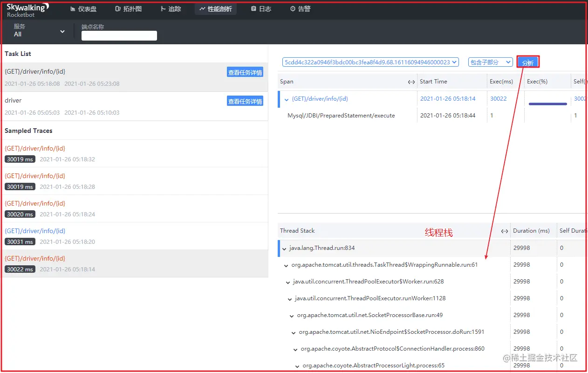Click the Exec(ms) column header

(501, 81)
